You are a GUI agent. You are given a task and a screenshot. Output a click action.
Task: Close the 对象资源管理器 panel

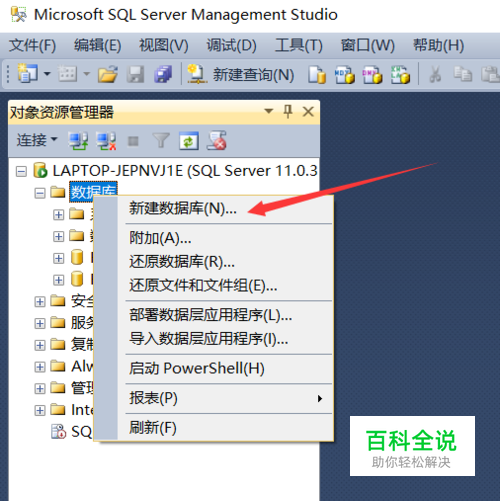pyautogui.click(x=308, y=111)
